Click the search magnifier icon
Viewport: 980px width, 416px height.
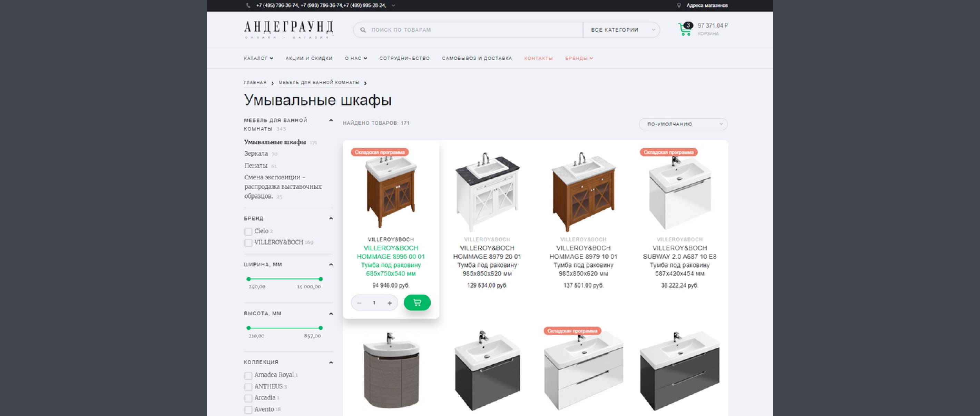(363, 30)
